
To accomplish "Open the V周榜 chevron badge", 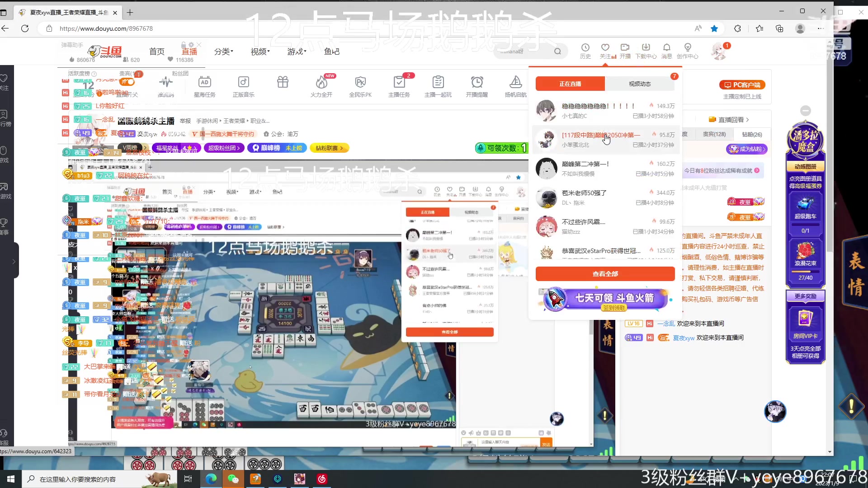I will (x=134, y=148).
